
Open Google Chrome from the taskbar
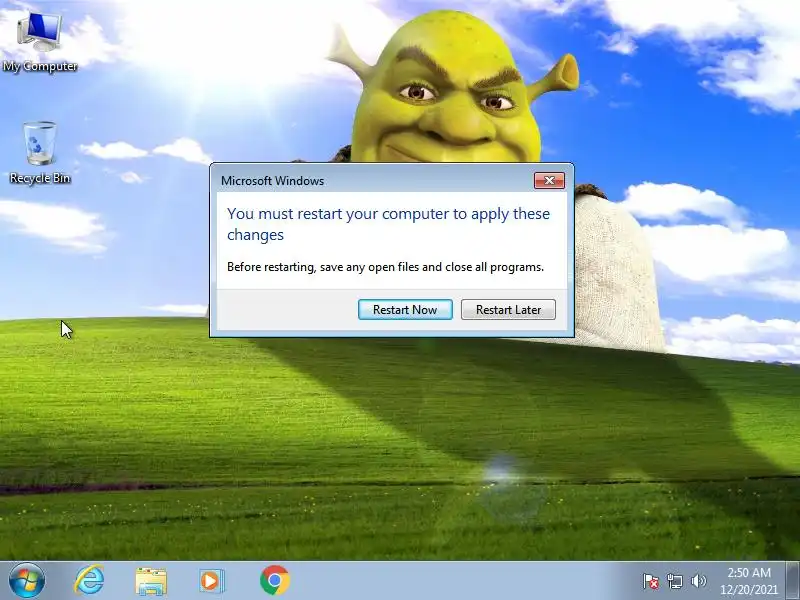pyautogui.click(x=274, y=580)
